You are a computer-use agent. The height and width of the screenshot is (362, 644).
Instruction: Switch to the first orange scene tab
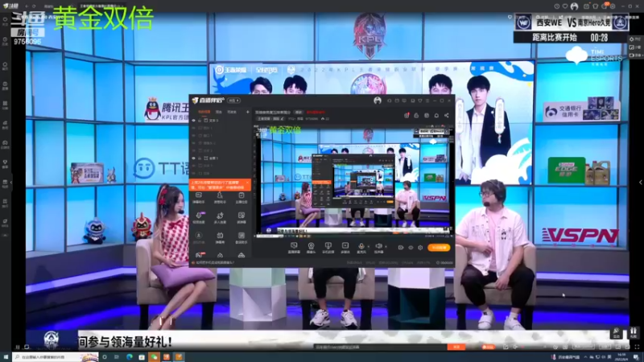coord(204,112)
